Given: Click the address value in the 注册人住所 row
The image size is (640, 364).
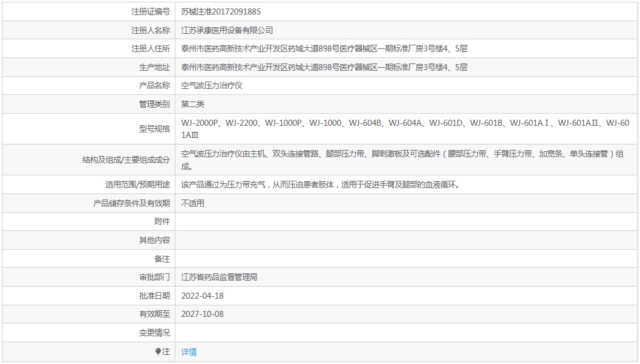Looking at the screenshot, I should click(x=324, y=48).
